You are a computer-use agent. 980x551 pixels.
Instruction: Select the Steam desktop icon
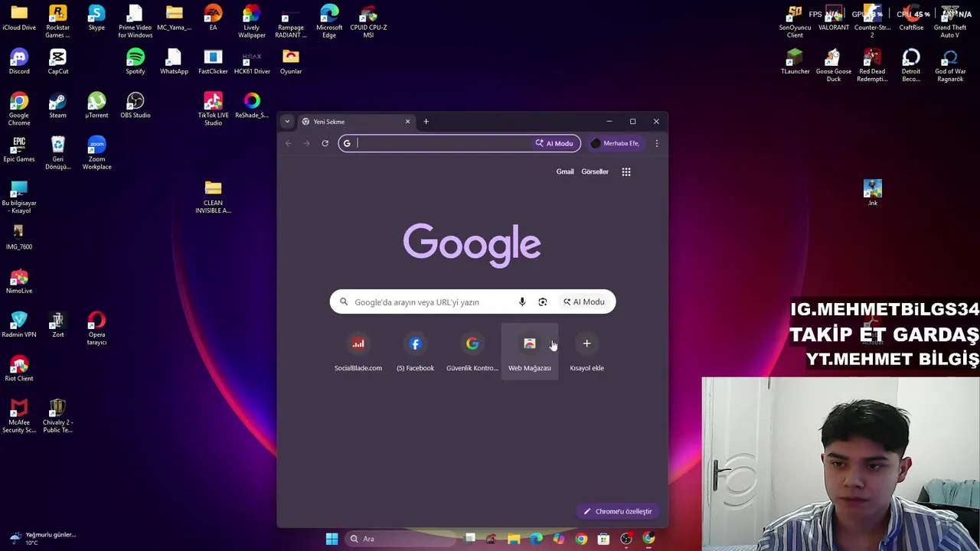coord(58,106)
